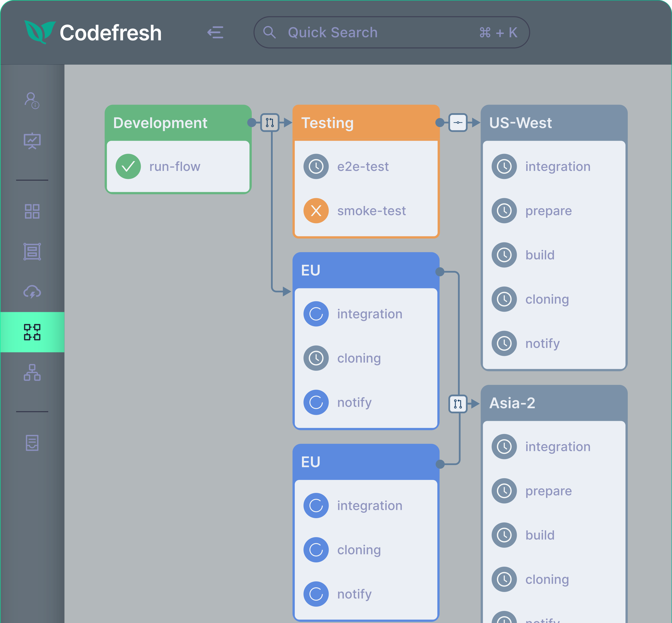Click the pull-request connector icon after Development
This screenshot has width=672, height=623.
point(270,122)
